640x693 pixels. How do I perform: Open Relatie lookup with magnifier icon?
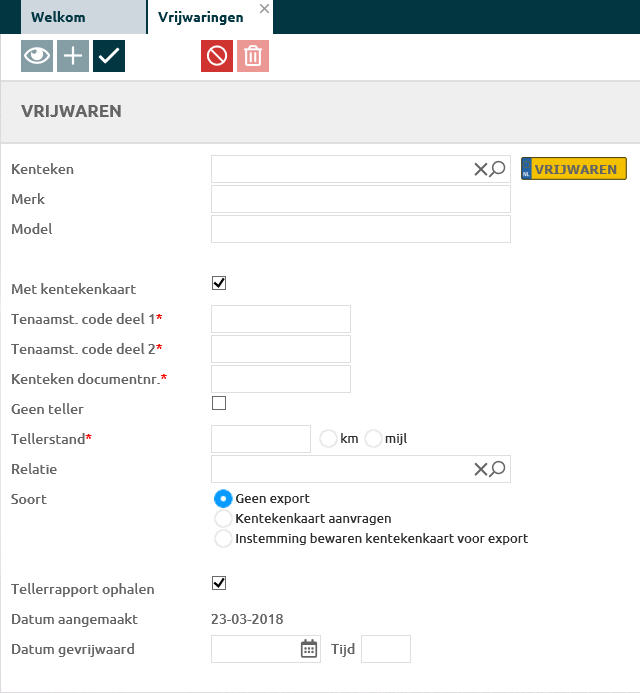coord(497,469)
